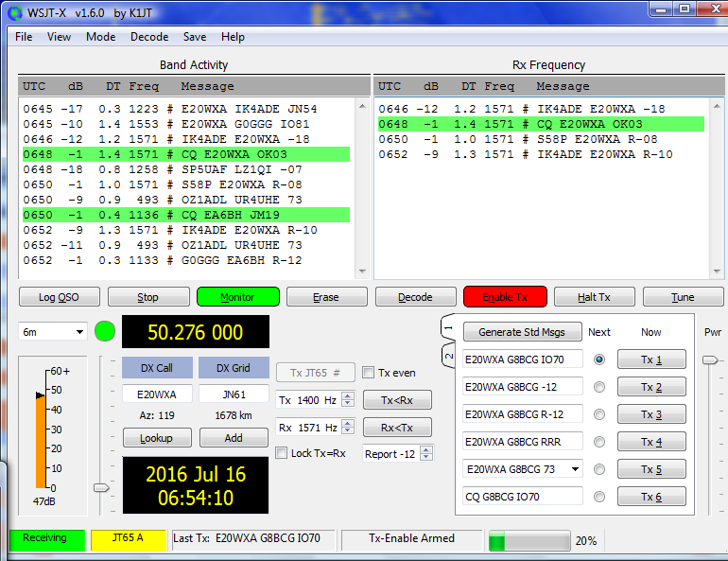Click the Rx<Tx button
728x561 pixels.
[x=397, y=428]
